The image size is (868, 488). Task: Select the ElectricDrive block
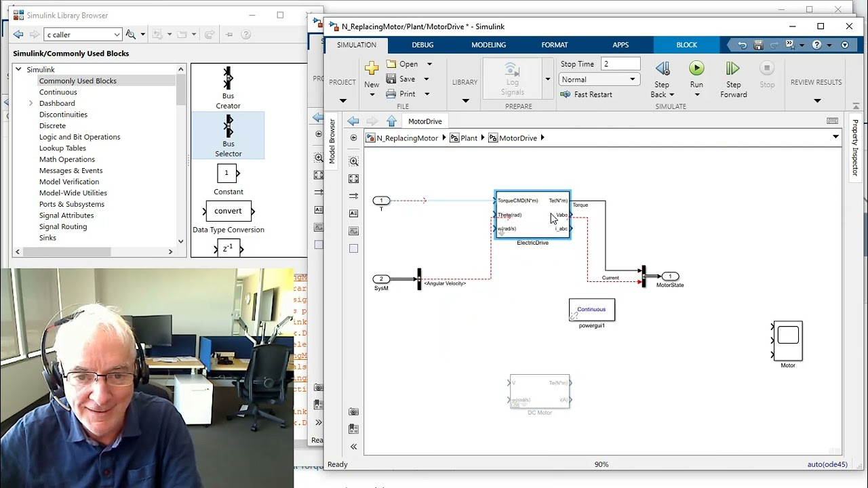point(533,214)
